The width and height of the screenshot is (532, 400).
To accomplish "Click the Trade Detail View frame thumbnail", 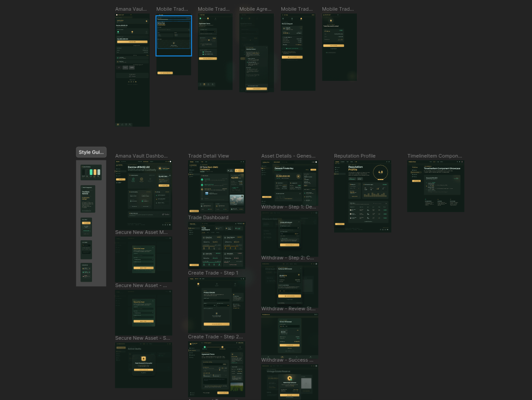I will click(x=217, y=187).
